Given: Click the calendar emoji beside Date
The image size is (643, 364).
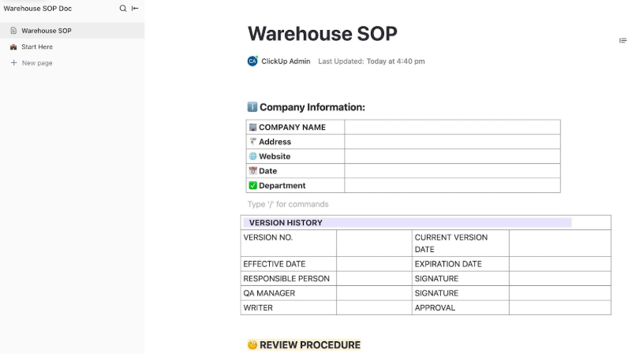Looking at the screenshot, I should pos(252,171).
